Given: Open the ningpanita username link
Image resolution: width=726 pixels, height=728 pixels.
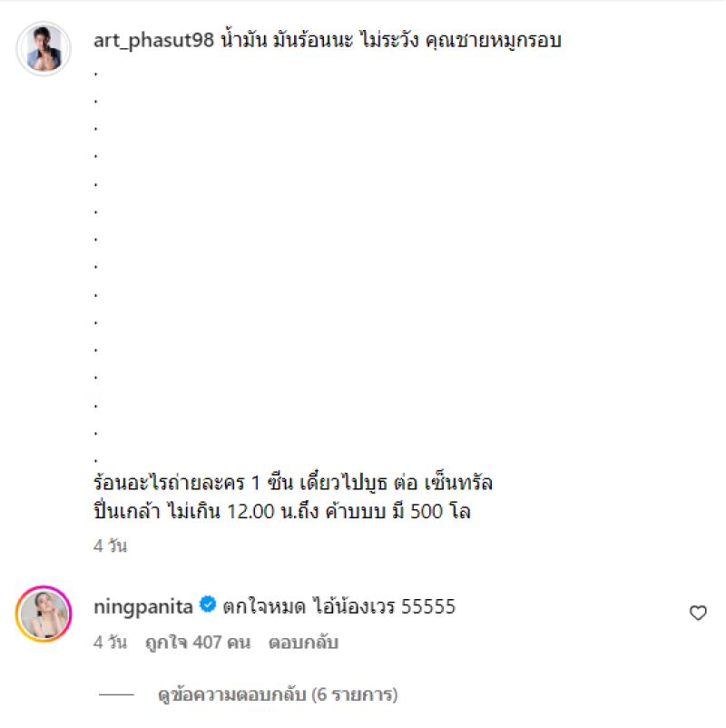Looking at the screenshot, I should [143, 606].
